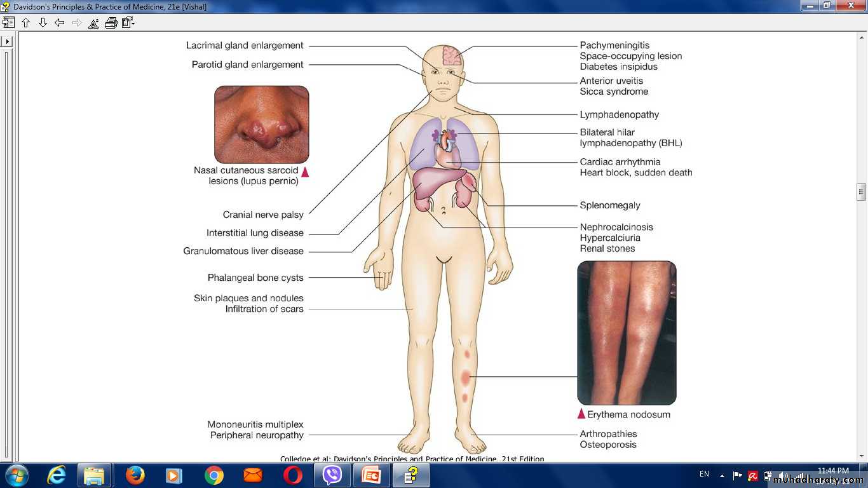868x488 pixels.
Task: Open the Options dropdown in toolbar
Action: pyautogui.click(x=128, y=23)
